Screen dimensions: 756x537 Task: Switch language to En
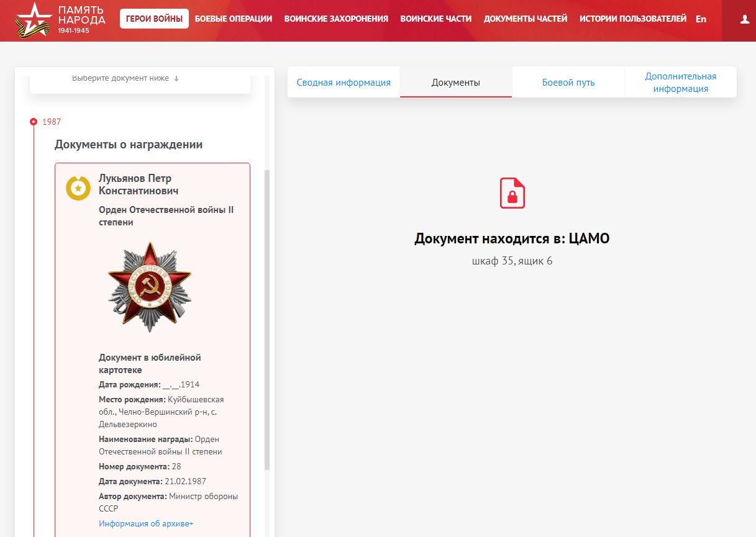click(701, 19)
